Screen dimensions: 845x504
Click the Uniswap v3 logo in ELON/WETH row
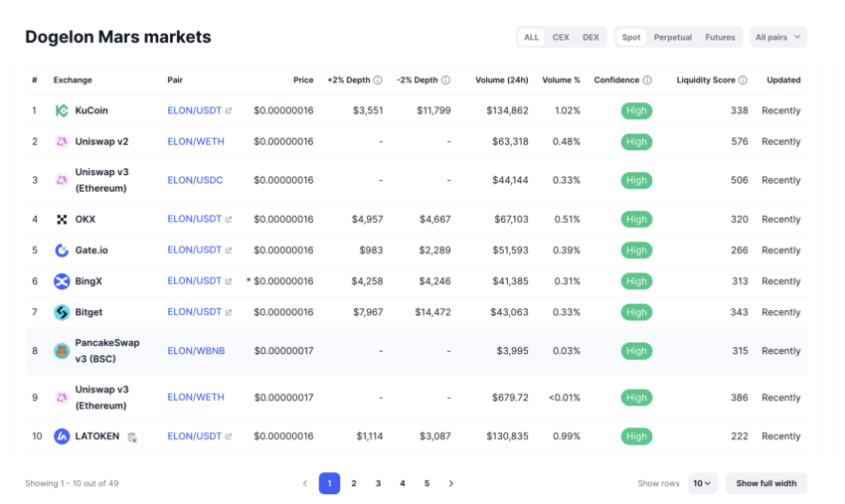pos(62,398)
